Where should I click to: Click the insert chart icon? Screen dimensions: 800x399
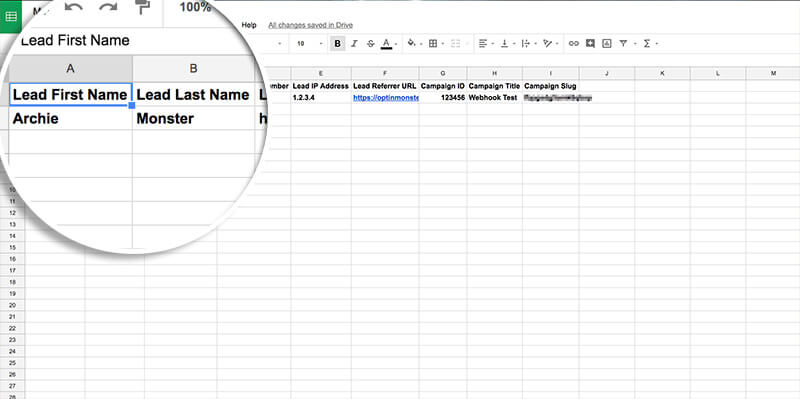[607, 44]
